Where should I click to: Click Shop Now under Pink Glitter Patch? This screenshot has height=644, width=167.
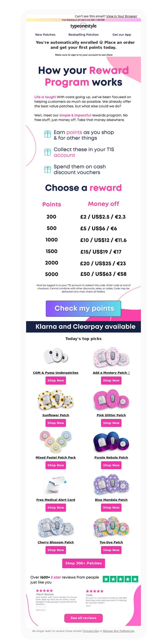111,423
